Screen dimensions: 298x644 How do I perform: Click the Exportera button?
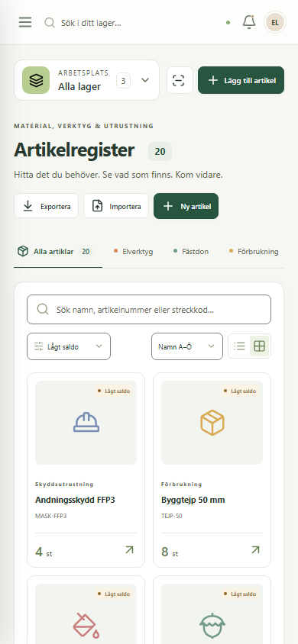46,206
